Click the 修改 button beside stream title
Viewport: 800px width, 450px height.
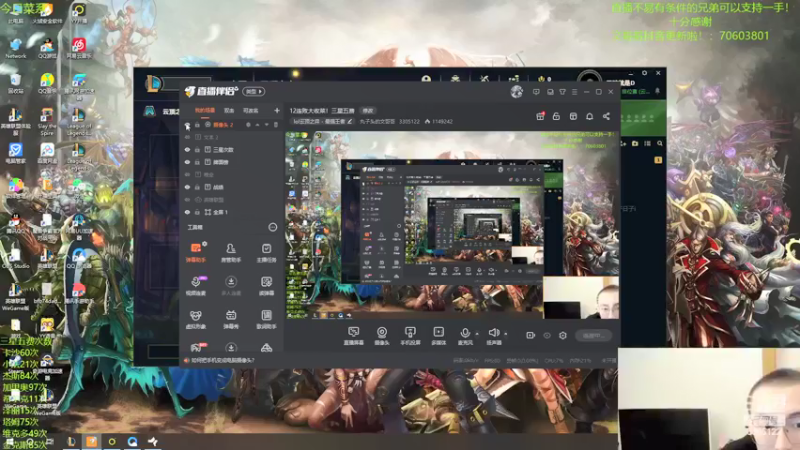click(368, 110)
